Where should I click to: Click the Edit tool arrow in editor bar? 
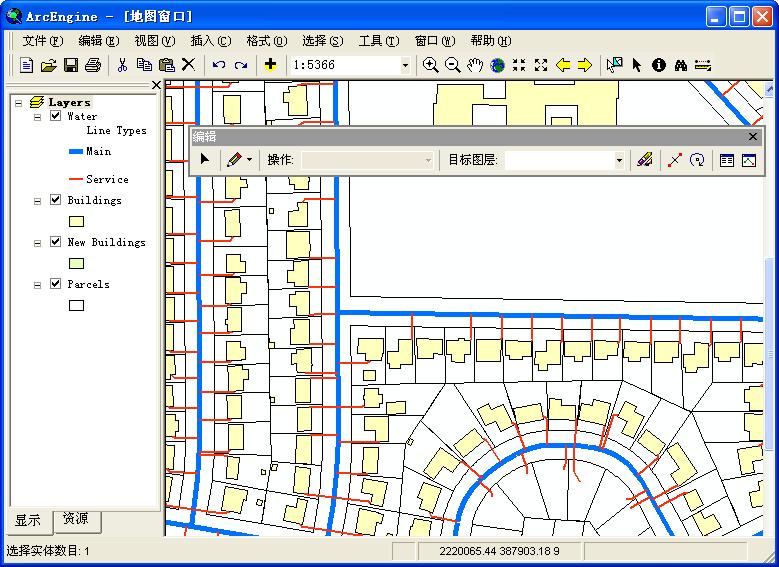[205, 160]
